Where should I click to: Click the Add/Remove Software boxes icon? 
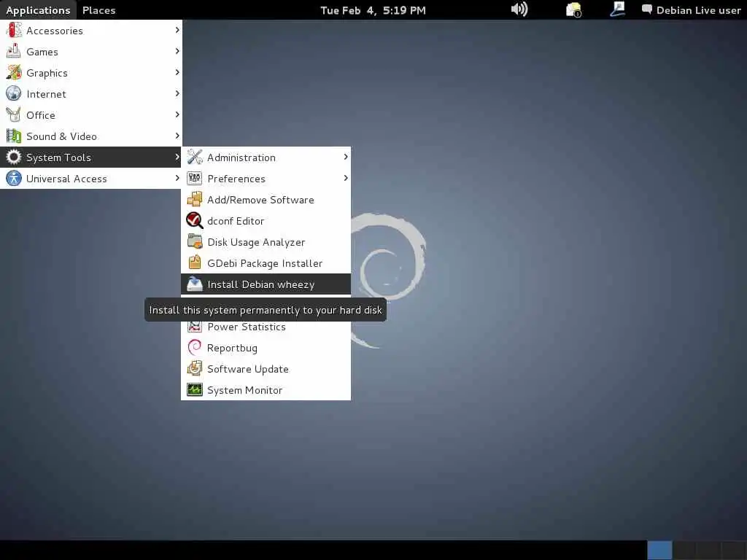pos(194,199)
